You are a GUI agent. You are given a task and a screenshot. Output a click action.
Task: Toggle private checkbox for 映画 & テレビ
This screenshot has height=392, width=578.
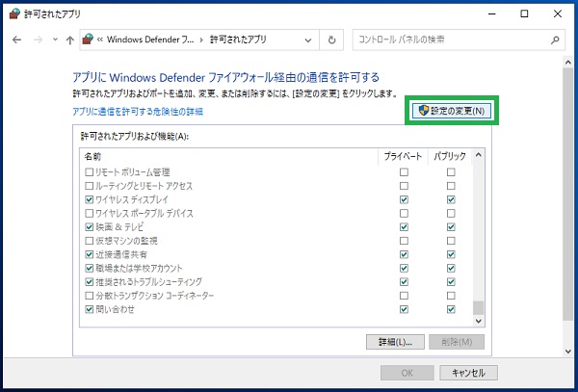(404, 227)
